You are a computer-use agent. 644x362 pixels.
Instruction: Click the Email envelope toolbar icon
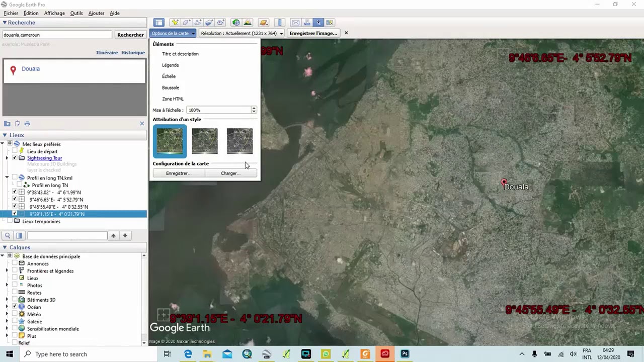296,23
